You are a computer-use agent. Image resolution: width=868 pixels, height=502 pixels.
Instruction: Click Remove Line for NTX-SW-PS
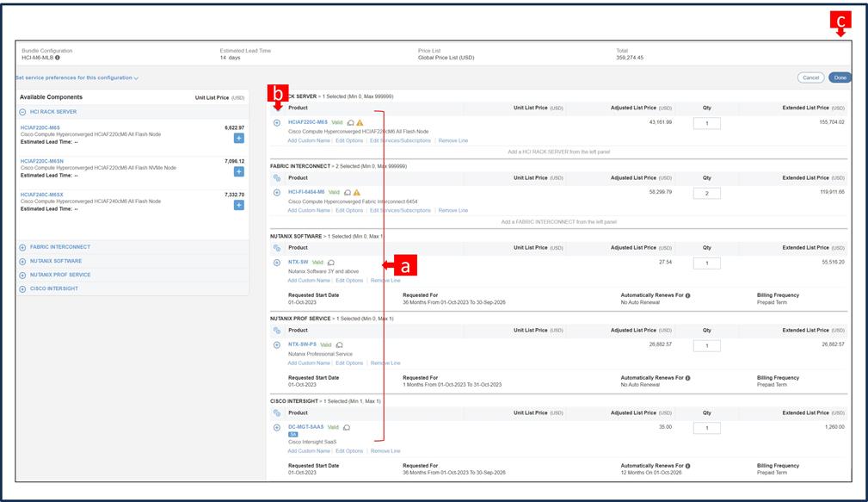pyautogui.click(x=385, y=363)
